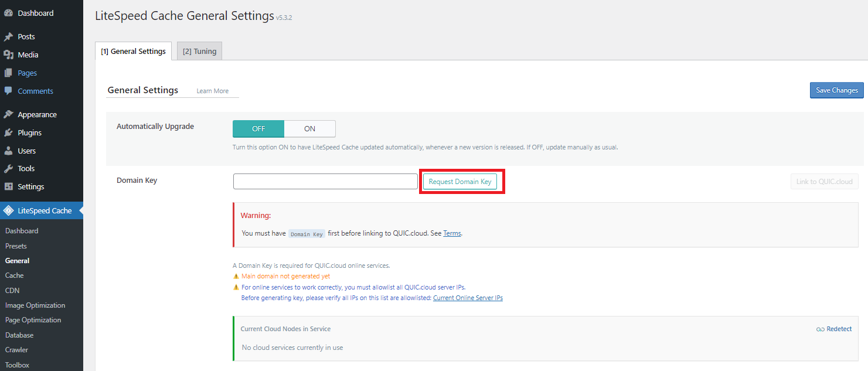Open the Page Optimization submenu item
This screenshot has width=868, height=371.
[33, 320]
